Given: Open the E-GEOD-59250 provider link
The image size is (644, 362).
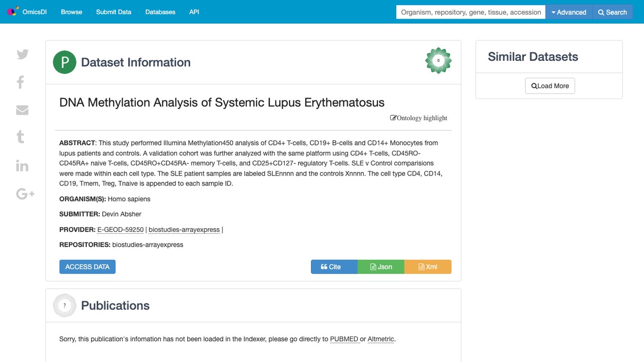Looking at the screenshot, I should 120,230.
